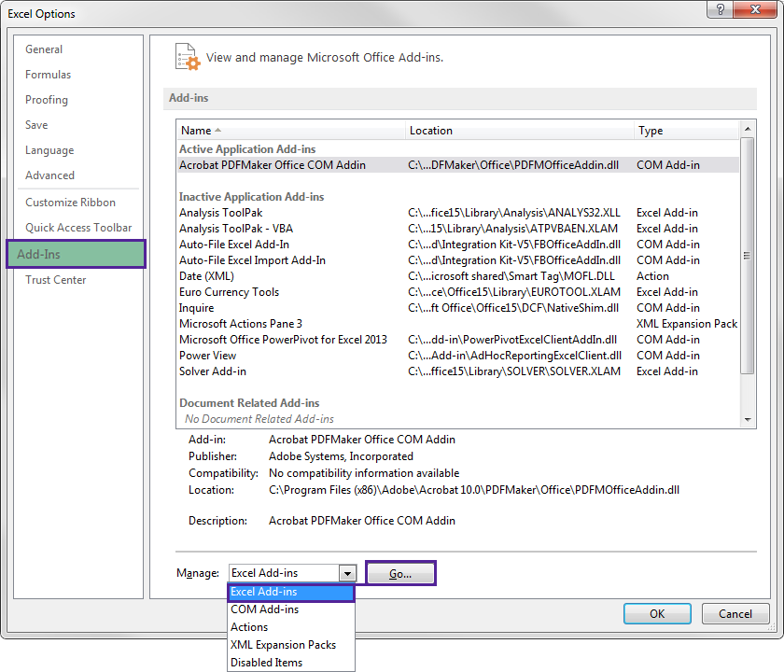Screen dimensions: 784x672
Task: Select the Date (XML) row
Action: point(458,276)
